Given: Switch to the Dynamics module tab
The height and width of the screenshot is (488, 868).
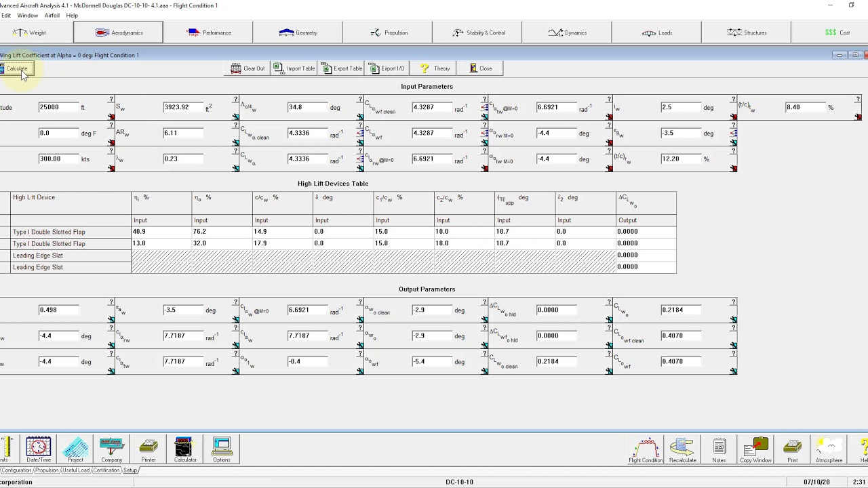Looking at the screenshot, I should tap(568, 33).
